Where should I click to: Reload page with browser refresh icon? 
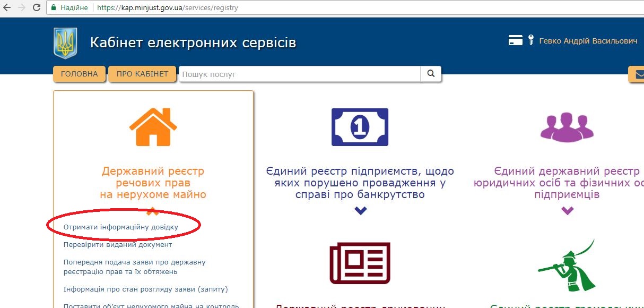(37, 8)
